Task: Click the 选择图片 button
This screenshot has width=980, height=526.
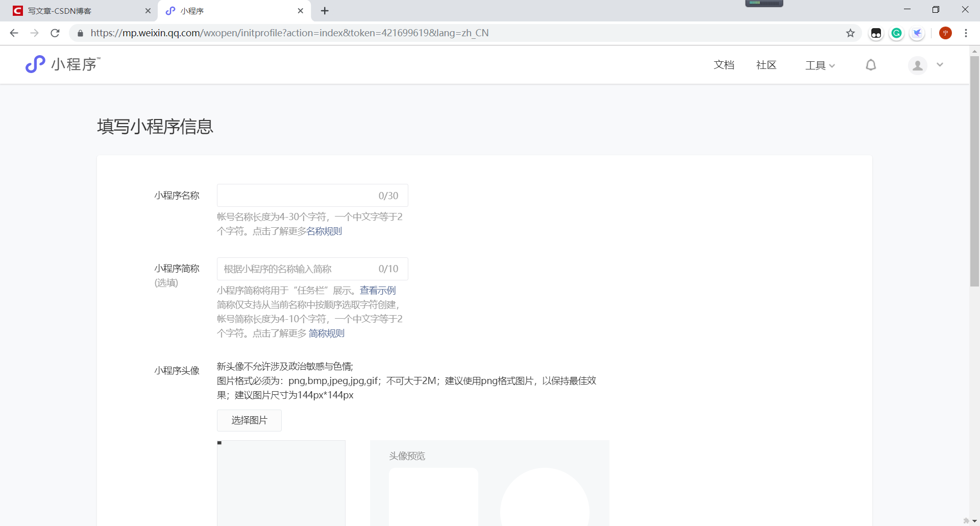Action: (249, 420)
